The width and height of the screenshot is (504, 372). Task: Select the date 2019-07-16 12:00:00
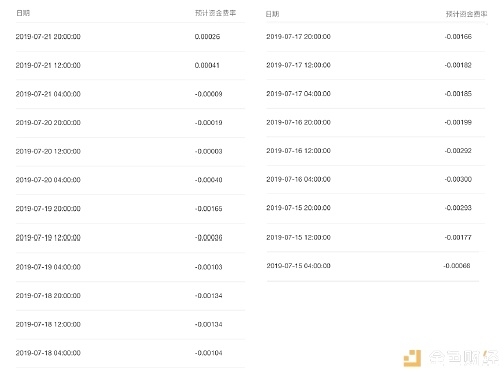(x=298, y=151)
